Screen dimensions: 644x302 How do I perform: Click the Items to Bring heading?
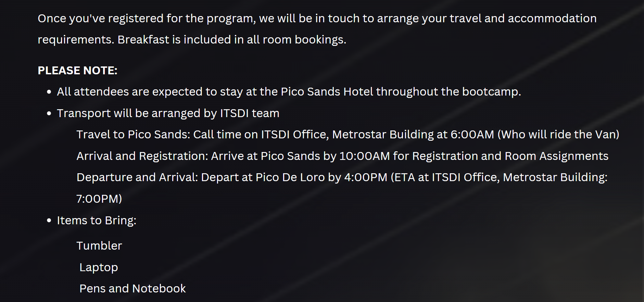click(x=97, y=221)
